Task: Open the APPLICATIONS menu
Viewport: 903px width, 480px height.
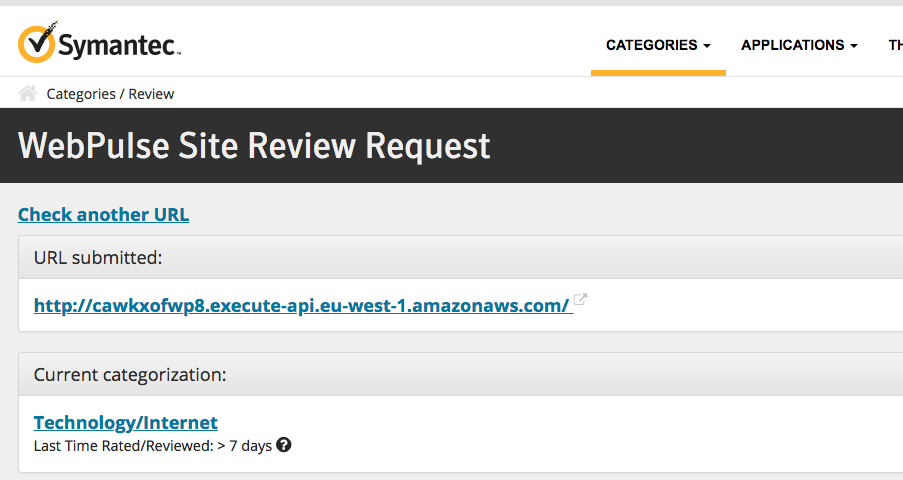Action: pos(792,45)
